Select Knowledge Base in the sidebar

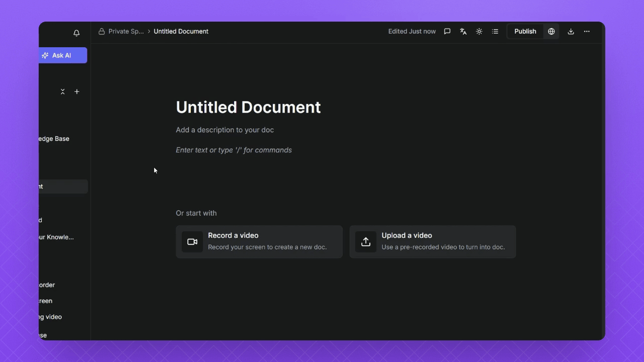tap(54, 139)
